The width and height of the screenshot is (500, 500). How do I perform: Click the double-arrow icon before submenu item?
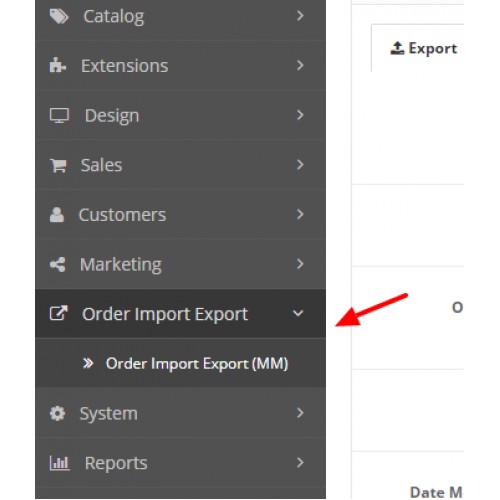click(x=88, y=363)
